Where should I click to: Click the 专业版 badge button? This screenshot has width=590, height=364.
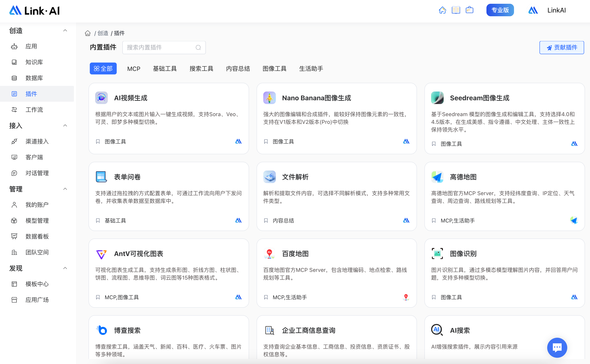coord(500,10)
